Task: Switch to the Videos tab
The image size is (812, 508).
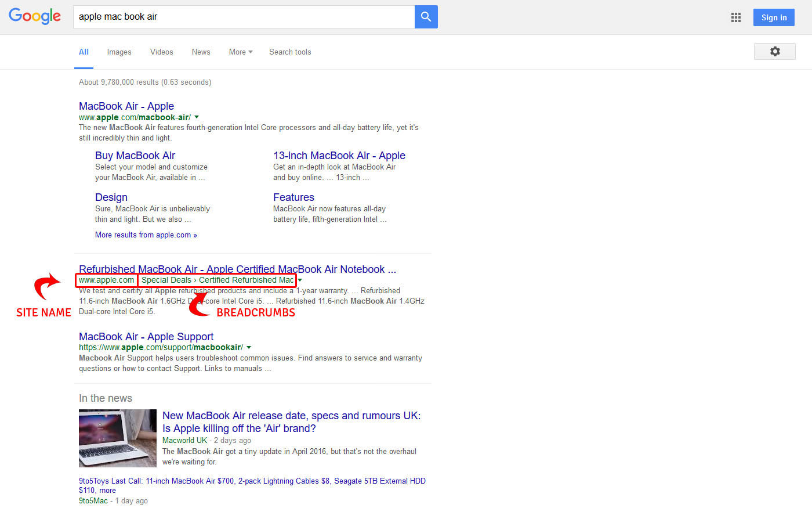Action: point(161,52)
